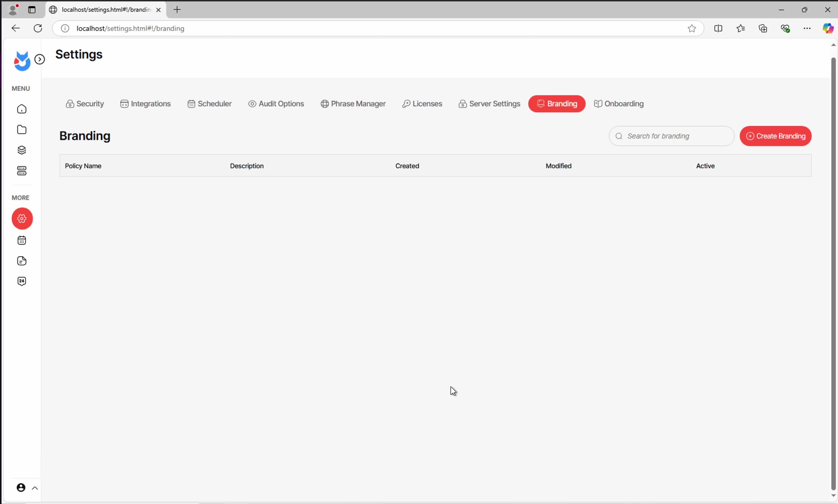Image resolution: width=838 pixels, height=504 pixels.
Task: Click the red settings gear icon
Action: 22,218
